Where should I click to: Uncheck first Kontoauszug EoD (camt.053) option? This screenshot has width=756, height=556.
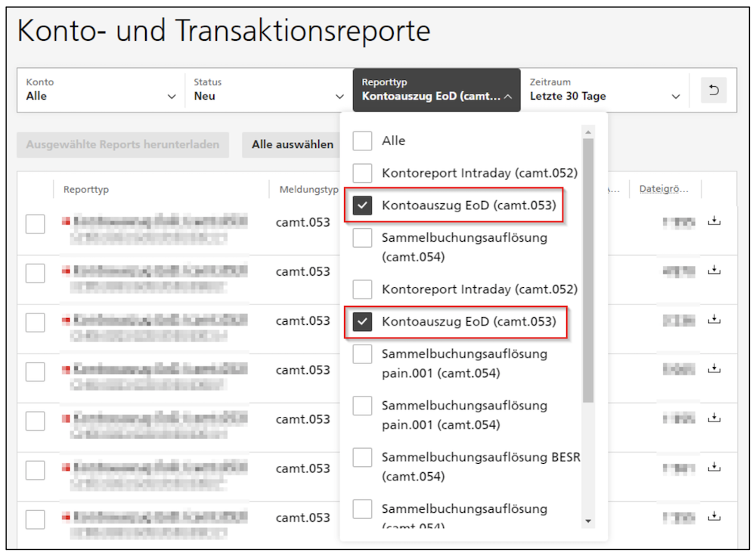click(362, 205)
